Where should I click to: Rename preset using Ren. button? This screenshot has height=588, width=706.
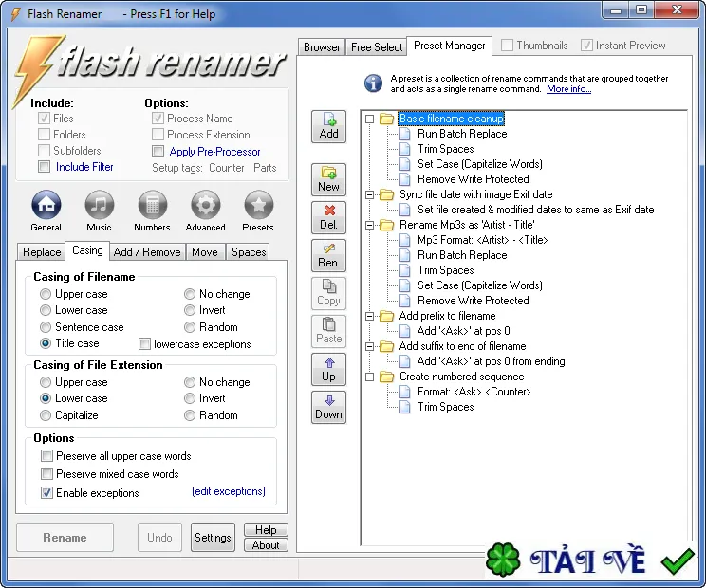point(328,255)
